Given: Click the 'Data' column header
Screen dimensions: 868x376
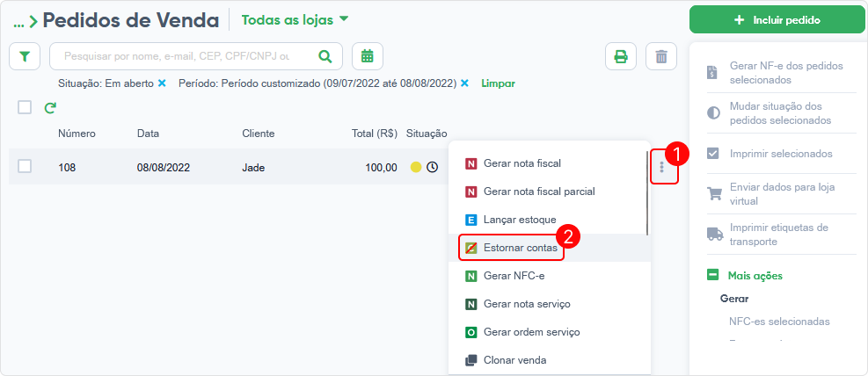Looking at the screenshot, I should click(x=148, y=134).
